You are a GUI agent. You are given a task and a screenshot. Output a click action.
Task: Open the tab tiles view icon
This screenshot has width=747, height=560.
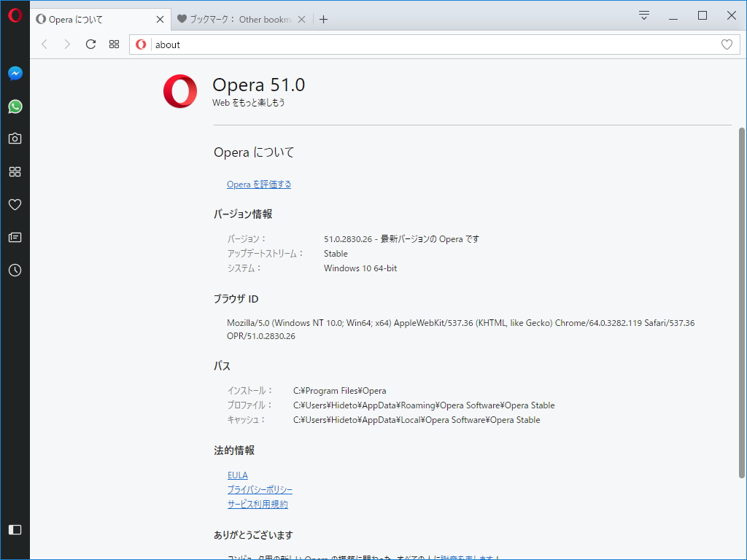pos(114,44)
